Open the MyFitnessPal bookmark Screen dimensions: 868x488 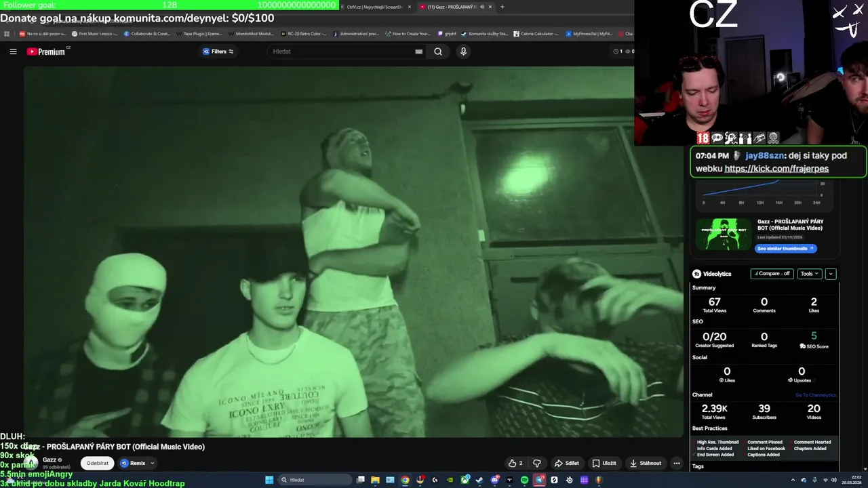589,33
